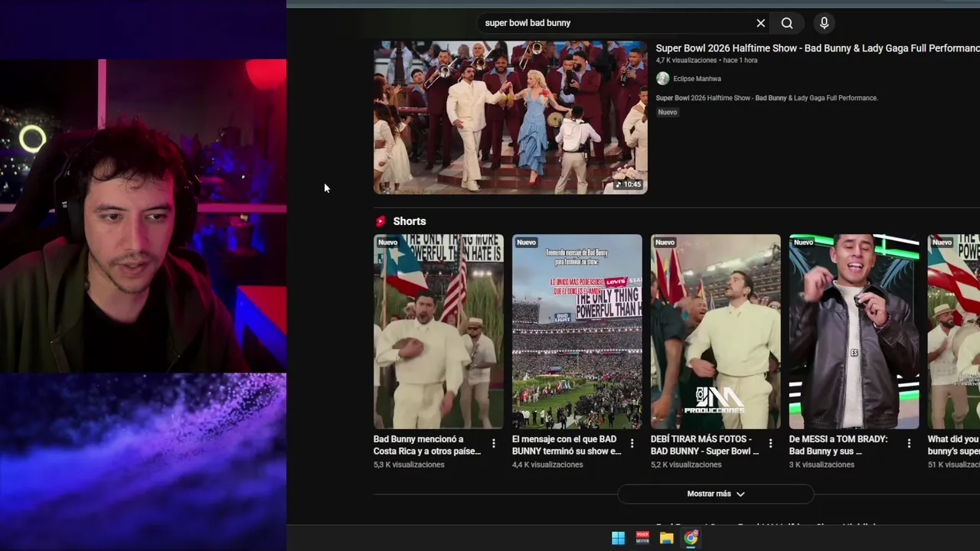This screenshot has height=551, width=980.
Task: Open options menu for Costa Rica short
Action: click(494, 444)
